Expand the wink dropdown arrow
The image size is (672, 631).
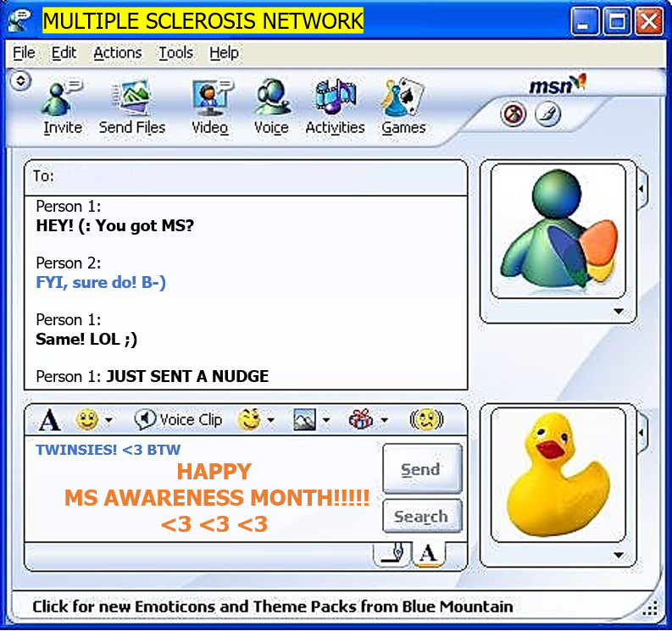point(271,420)
